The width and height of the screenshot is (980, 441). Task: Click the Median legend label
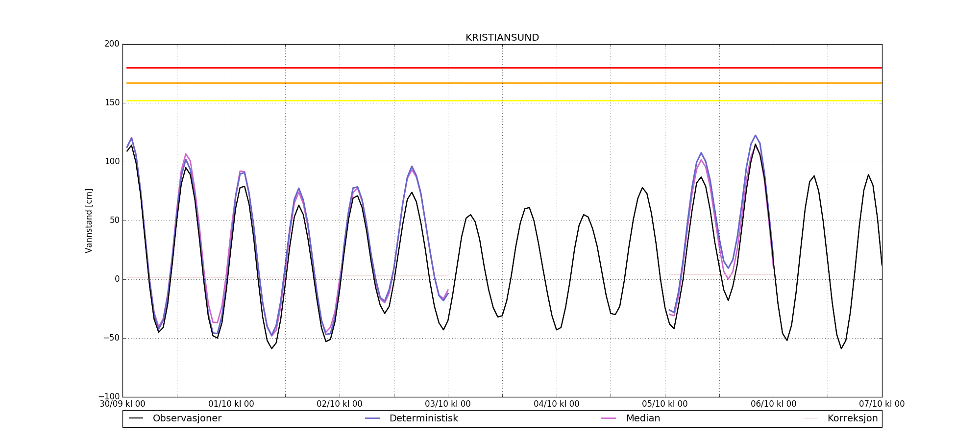(x=643, y=418)
